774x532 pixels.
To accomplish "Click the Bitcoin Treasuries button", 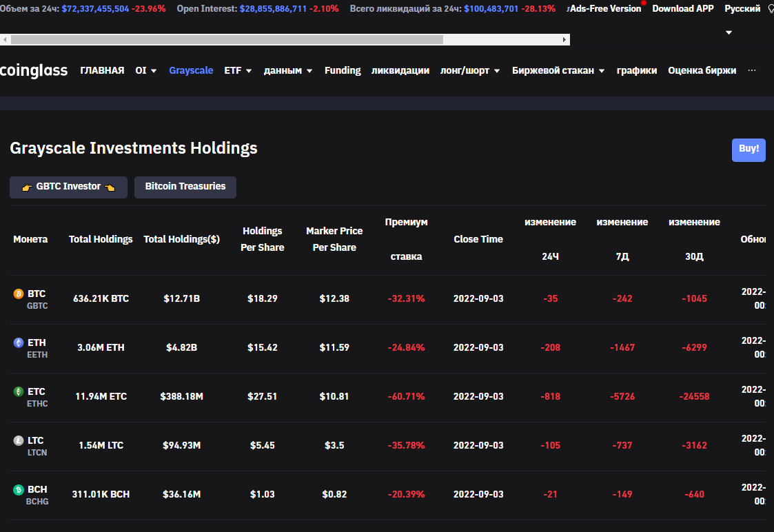I will (185, 187).
